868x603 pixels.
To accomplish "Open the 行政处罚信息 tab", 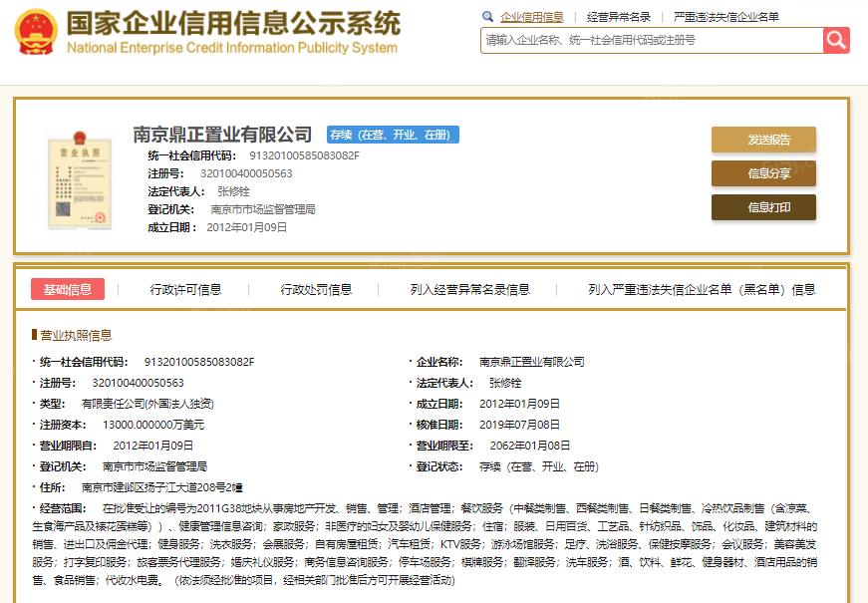I will [315, 288].
